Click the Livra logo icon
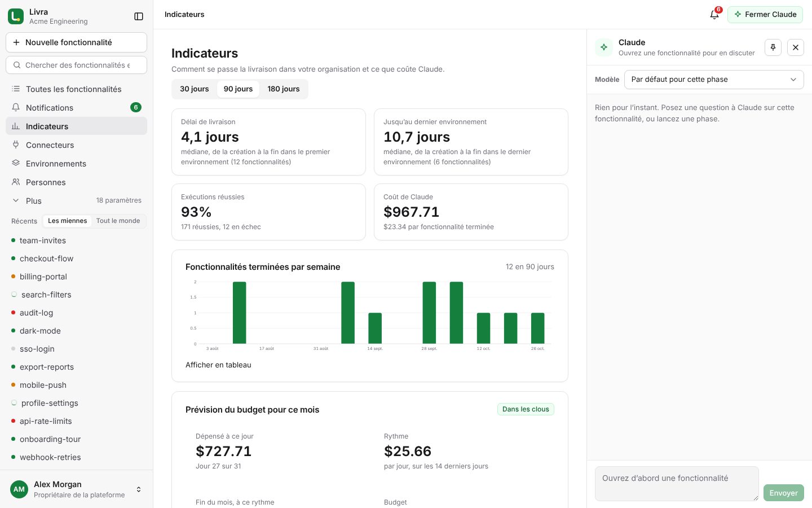This screenshot has width=812, height=508. point(16,16)
